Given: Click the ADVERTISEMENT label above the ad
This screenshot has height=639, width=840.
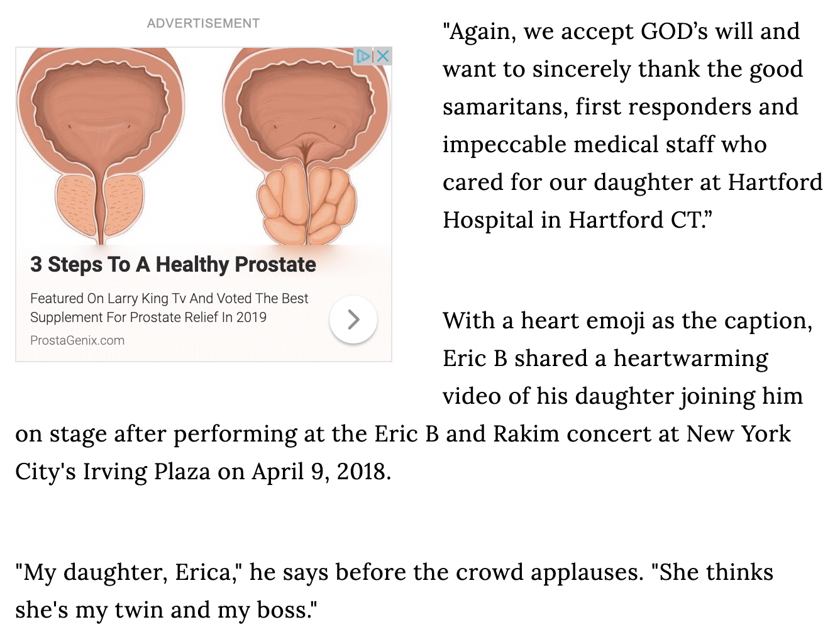Looking at the screenshot, I should coord(203,23).
